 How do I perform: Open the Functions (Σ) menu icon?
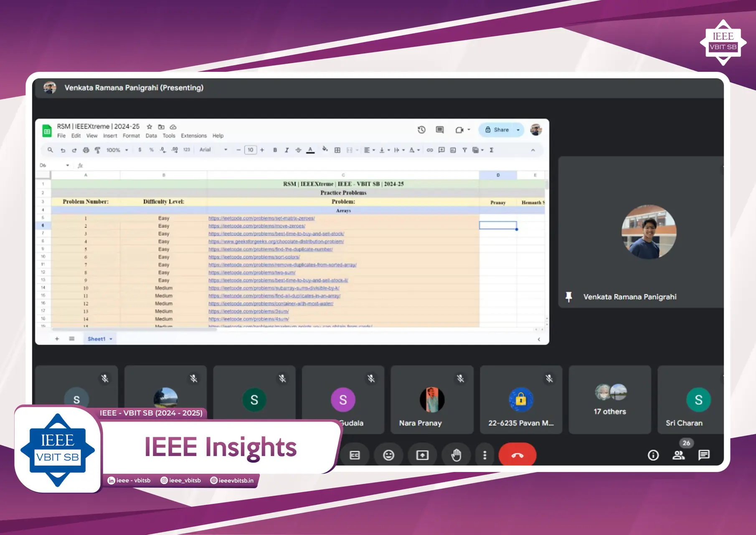(x=492, y=150)
